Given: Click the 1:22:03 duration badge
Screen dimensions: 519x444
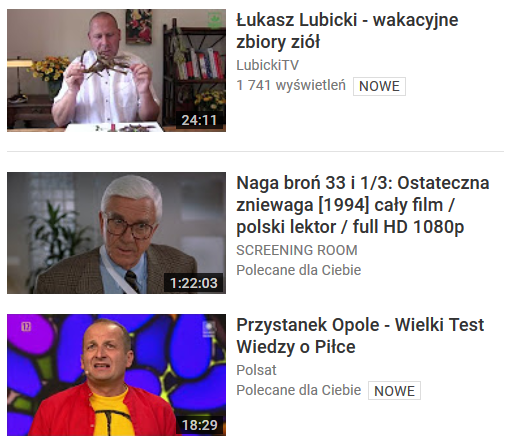Looking at the screenshot, I should pos(194,283).
